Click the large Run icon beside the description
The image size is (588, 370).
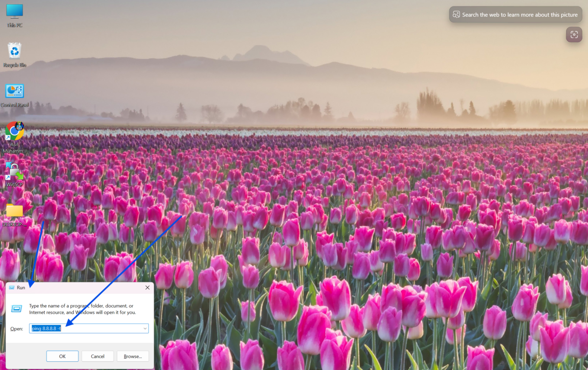pyautogui.click(x=17, y=309)
